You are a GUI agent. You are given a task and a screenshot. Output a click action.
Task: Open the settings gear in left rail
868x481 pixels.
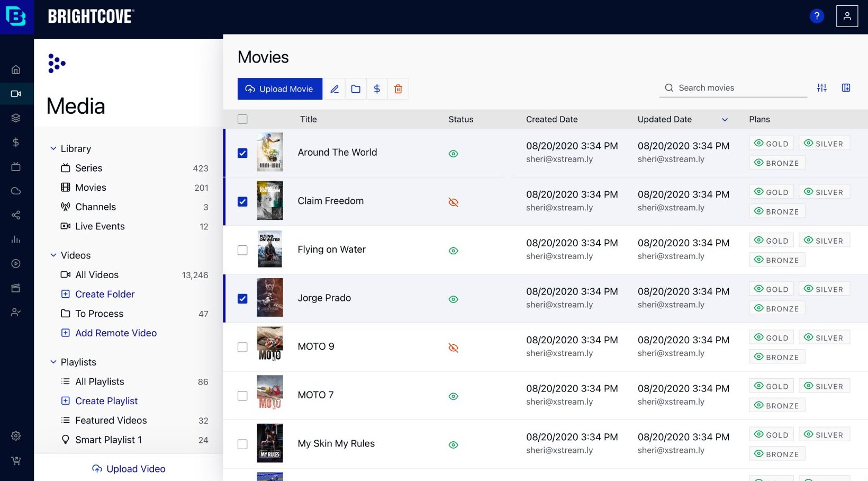tap(16, 436)
